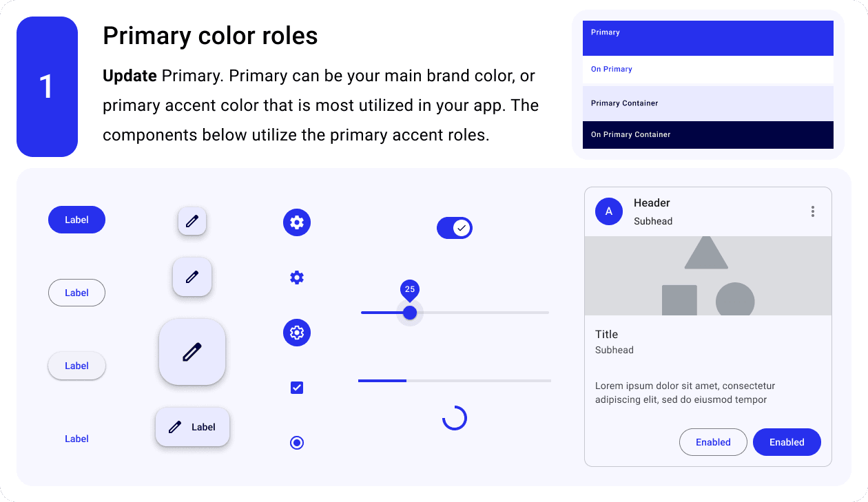Click the filled Enabled button in card
This screenshot has height=502, width=868.
point(787,442)
